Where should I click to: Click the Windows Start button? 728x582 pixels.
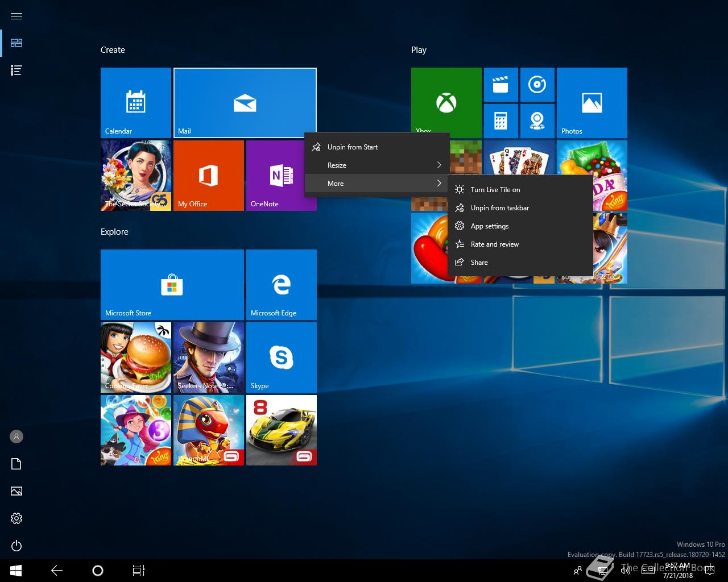pos(16,571)
